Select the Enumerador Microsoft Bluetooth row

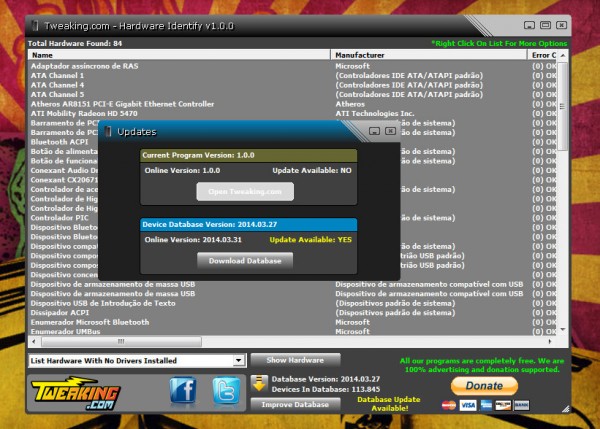click(x=293, y=322)
